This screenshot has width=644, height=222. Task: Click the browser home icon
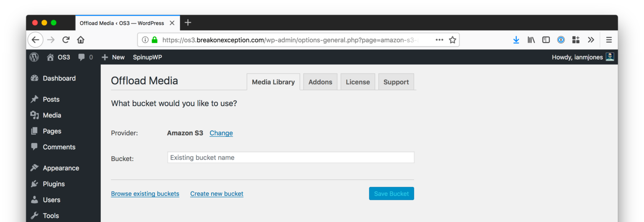point(80,40)
